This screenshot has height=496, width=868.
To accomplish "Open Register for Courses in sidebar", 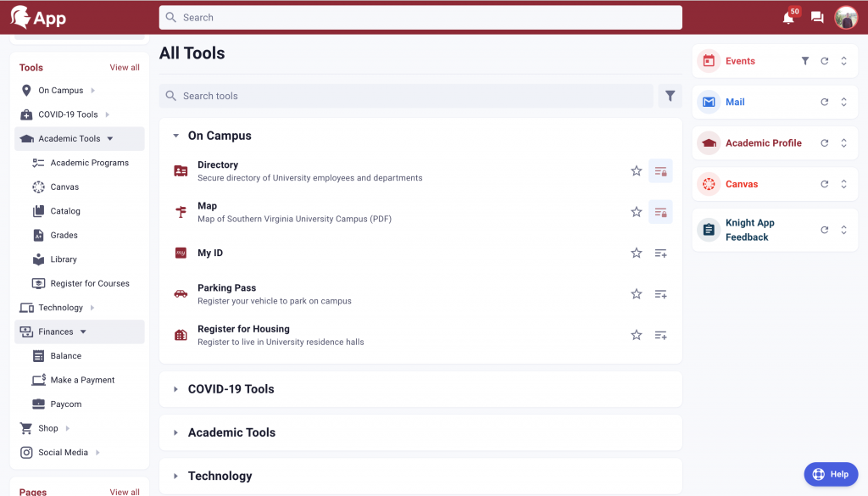I will (x=81, y=283).
